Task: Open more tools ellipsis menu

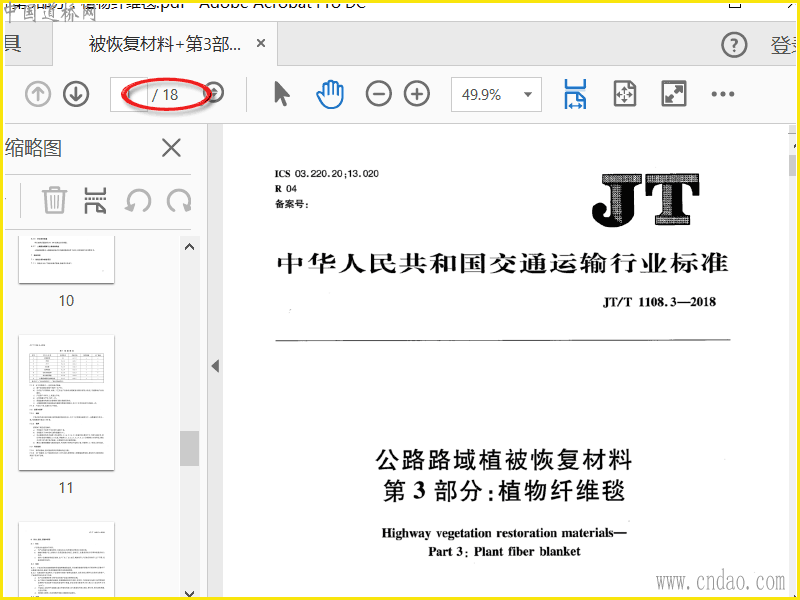Action: point(723,94)
